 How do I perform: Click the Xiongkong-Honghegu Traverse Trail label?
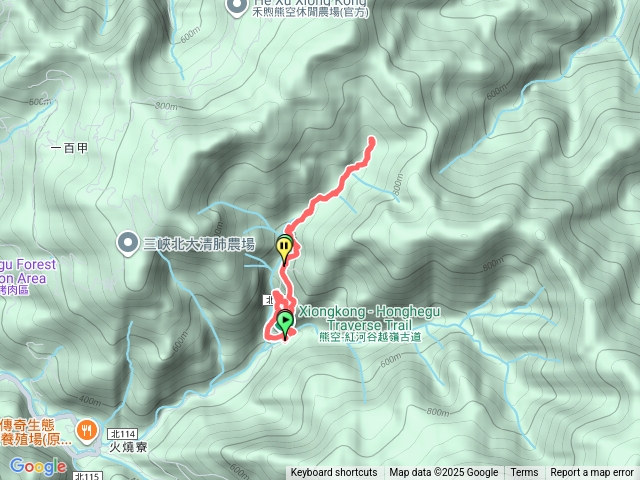[x=369, y=318]
